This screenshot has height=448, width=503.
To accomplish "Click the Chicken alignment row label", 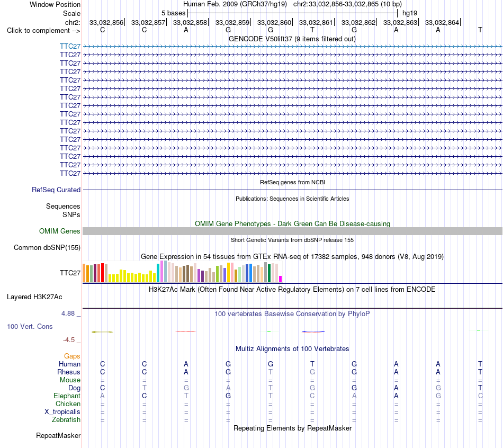I will [68, 404].
